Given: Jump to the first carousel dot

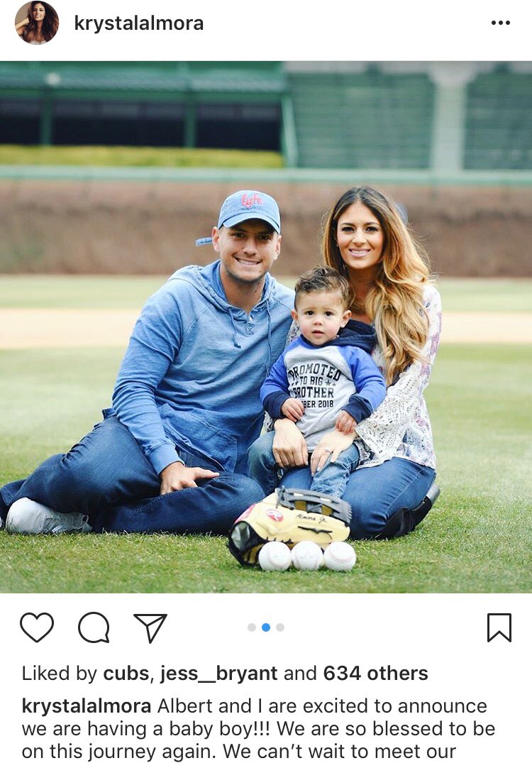Looking at the screenshot, I should [x=251, y=627].
